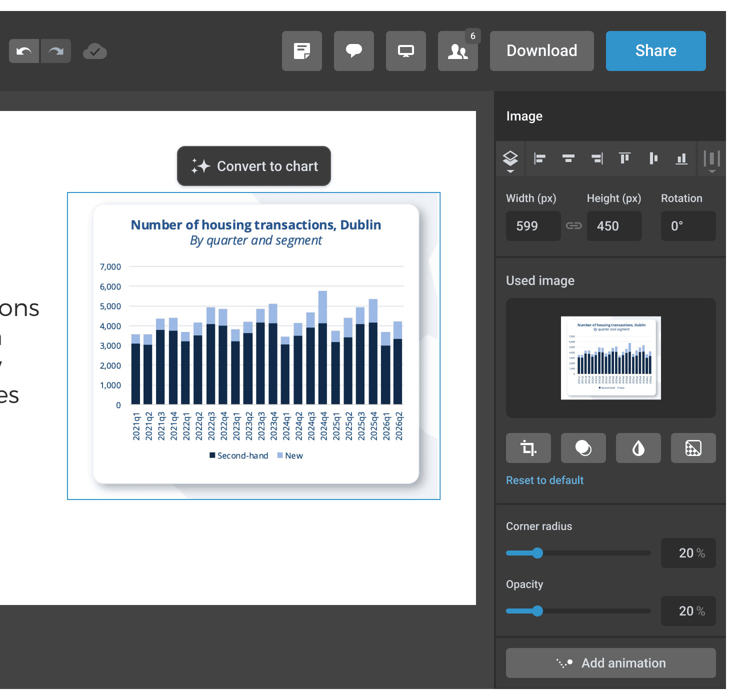Click the Share button

point(656,51)
